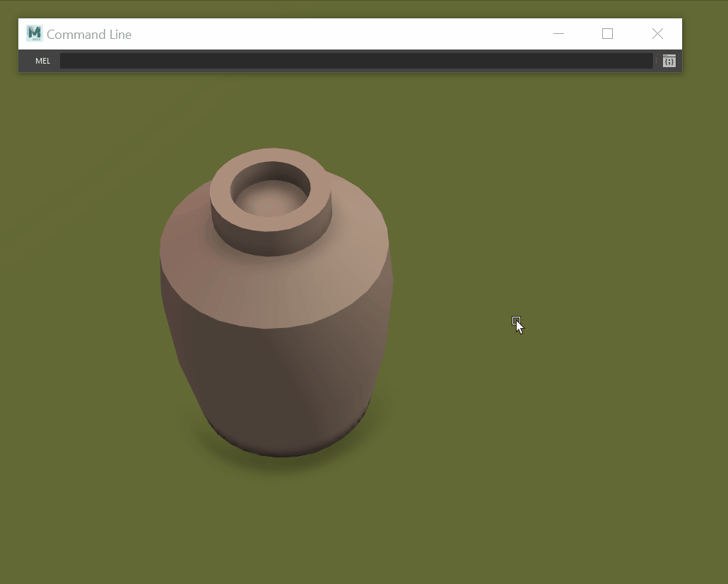Click the Command Line title text
The image size is (728, 584).
pyautogui.click(x=89, y=35)
